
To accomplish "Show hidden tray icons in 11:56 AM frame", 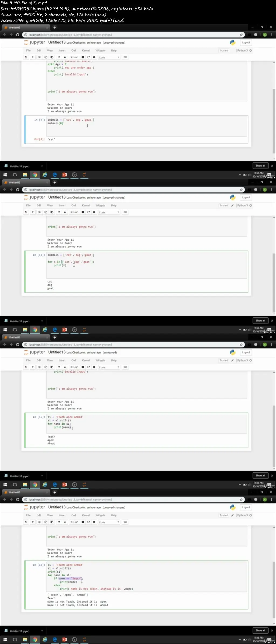I will pos(240,639).
